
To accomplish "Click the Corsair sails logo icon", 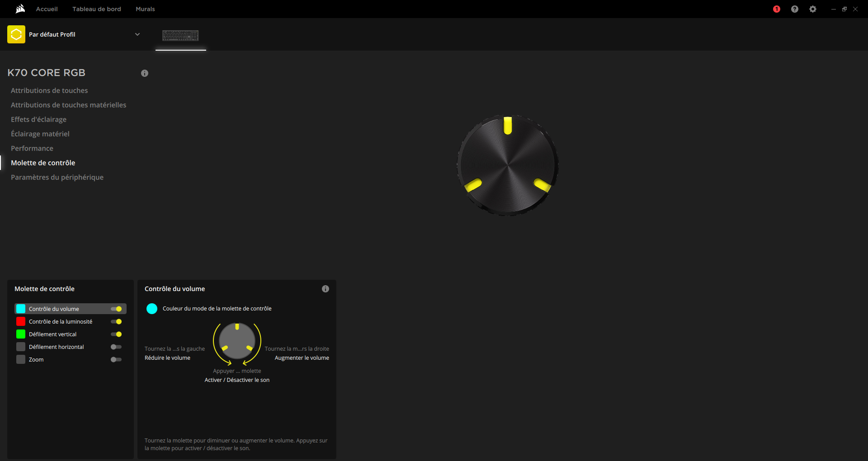I will pos(20,9).
